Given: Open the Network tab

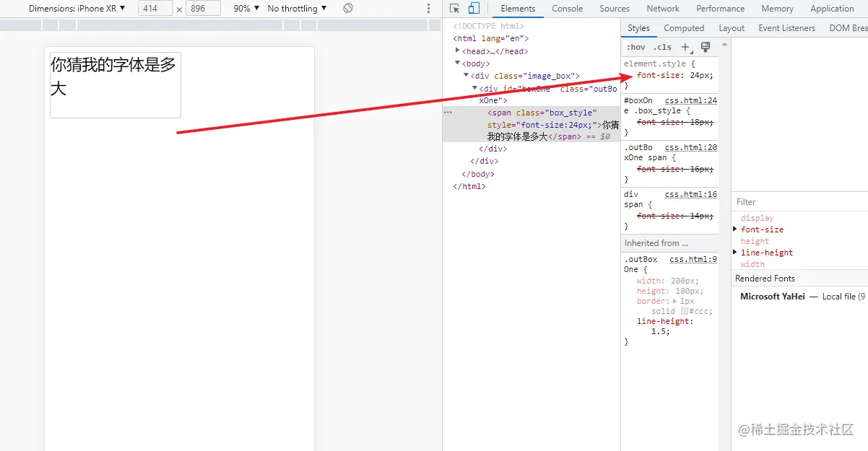Looking at the screenshot, I should (663, 9).
